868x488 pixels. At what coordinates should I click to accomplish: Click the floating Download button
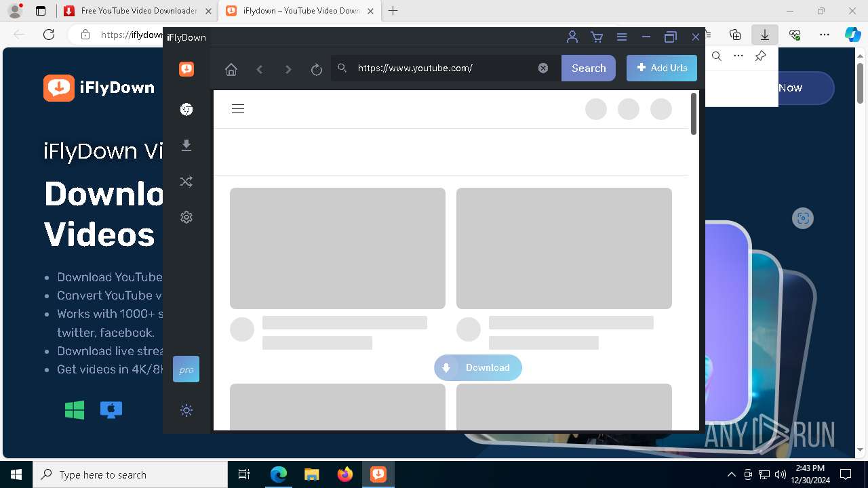(478, 367)
